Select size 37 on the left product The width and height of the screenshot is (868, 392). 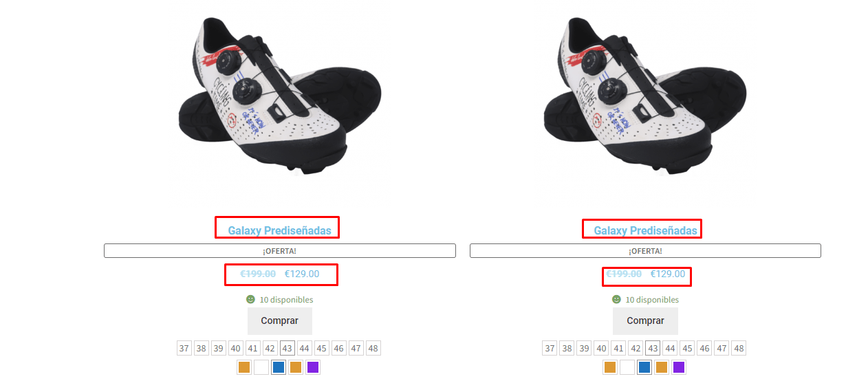[184, 348]
